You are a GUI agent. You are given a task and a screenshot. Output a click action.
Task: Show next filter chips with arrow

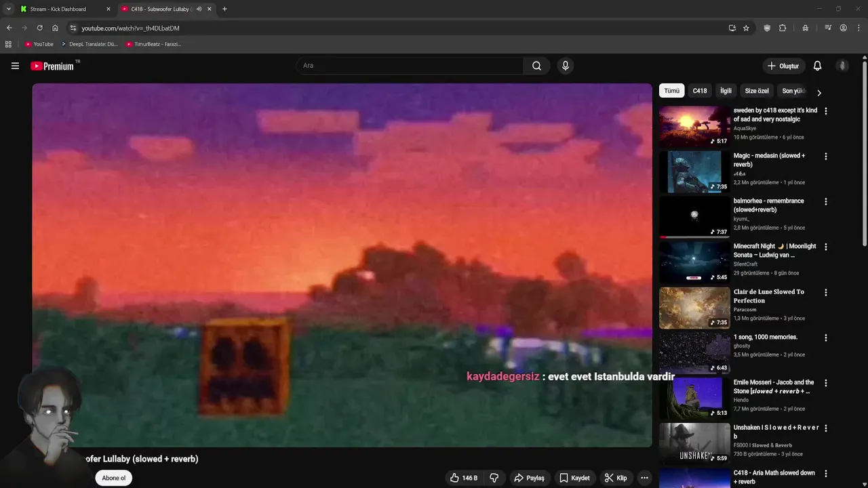click(x=818, y=92)
